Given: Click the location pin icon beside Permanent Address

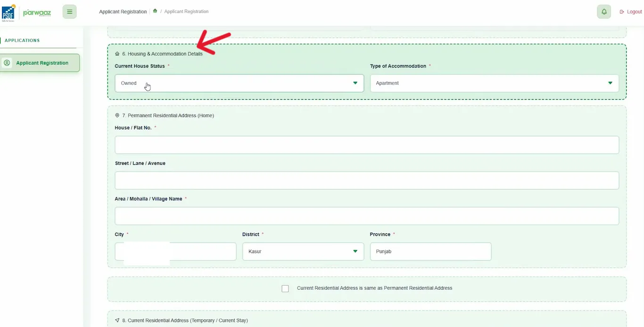Looking at the screenshot, I should pyautogui.click(x=117, y=115).
